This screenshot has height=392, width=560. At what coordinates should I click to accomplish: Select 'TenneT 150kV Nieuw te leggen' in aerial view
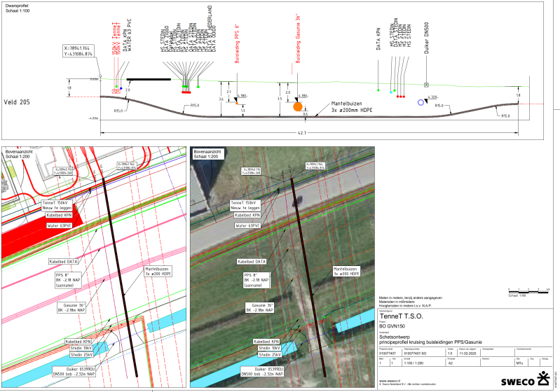245,205
